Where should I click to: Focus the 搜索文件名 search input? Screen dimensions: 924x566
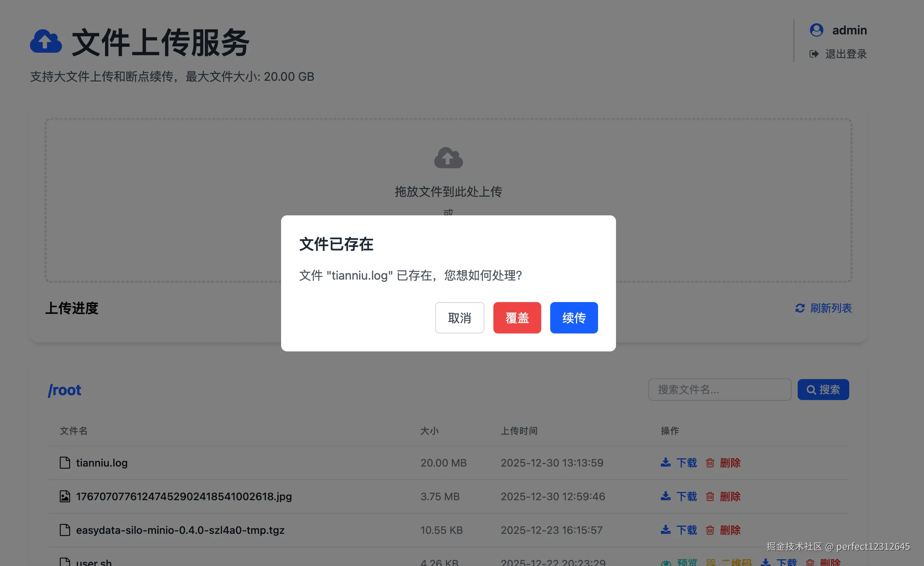tap(720, 389)
